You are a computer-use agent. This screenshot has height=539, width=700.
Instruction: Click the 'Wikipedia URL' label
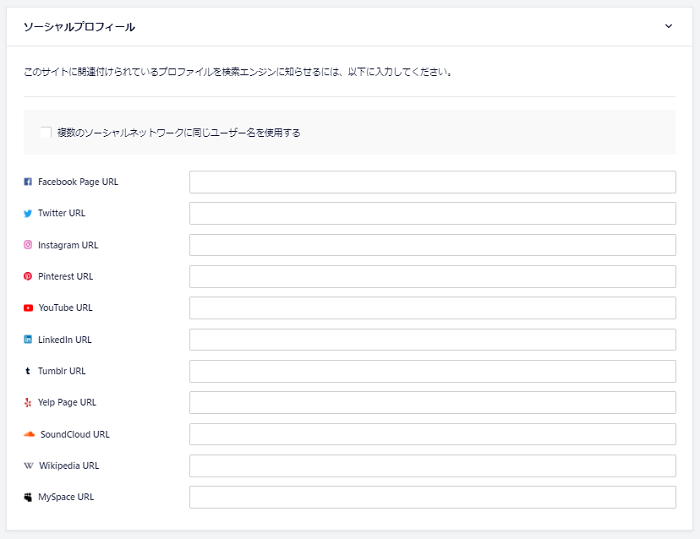69,466
